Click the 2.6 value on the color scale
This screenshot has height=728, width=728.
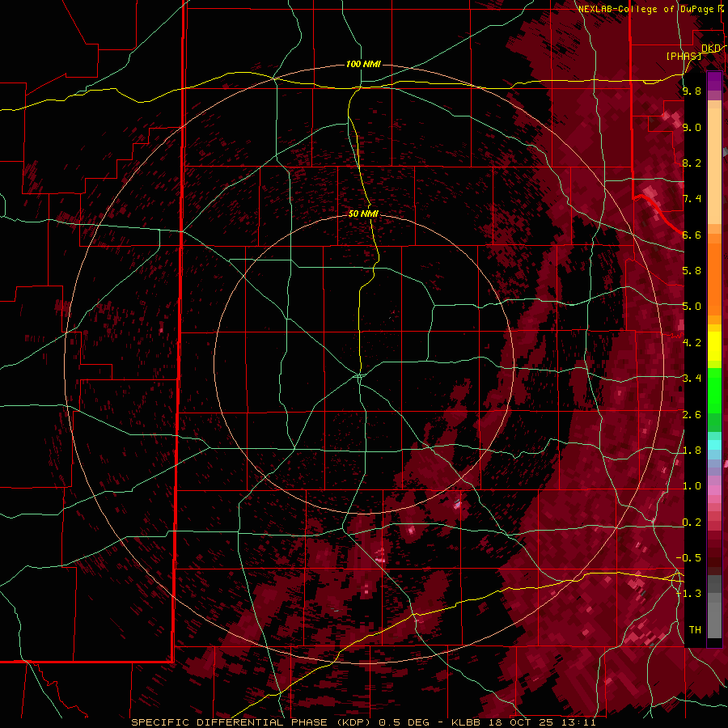(x=692, y=415)
